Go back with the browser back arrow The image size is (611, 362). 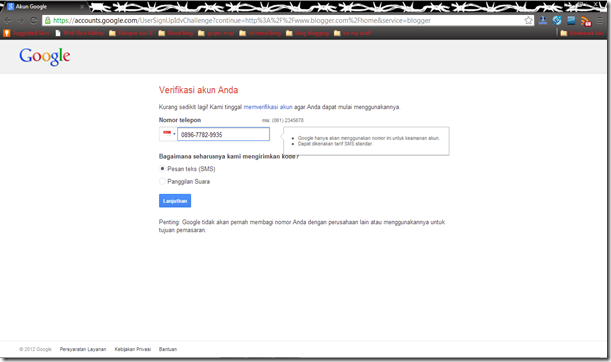click(8, 20)
